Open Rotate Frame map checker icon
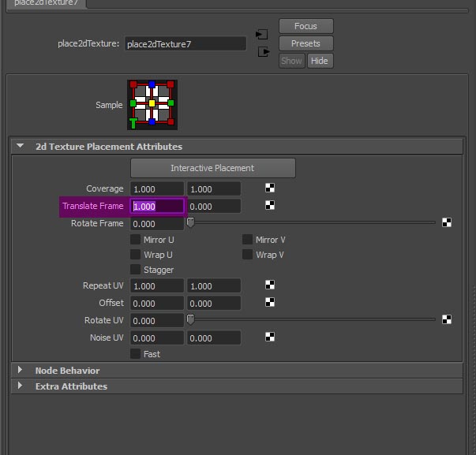Image resolution: width=476 pixels, height=455 pixels. 447,222
